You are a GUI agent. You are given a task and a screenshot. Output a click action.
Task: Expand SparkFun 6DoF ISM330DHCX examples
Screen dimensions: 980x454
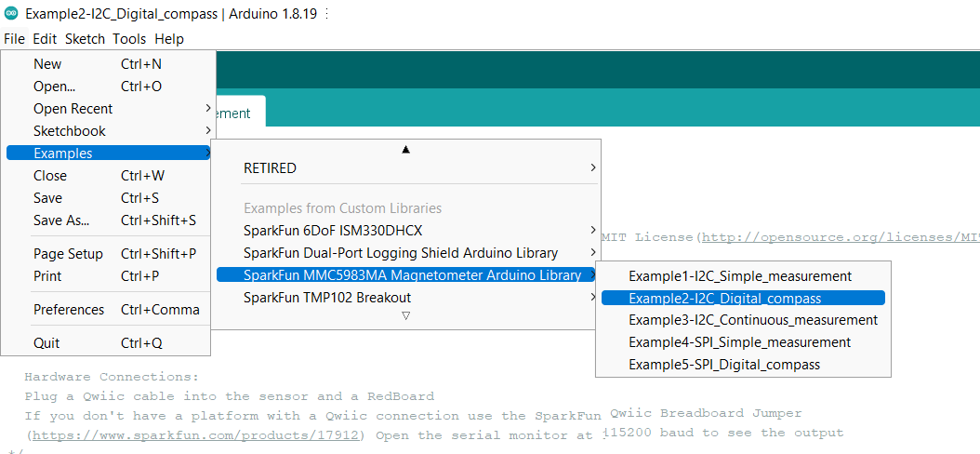click(407, 231)
